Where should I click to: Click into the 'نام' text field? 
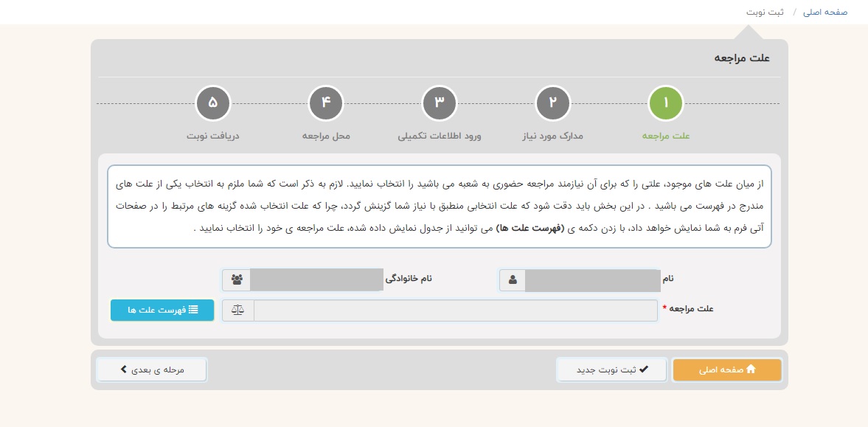(592, 280)
